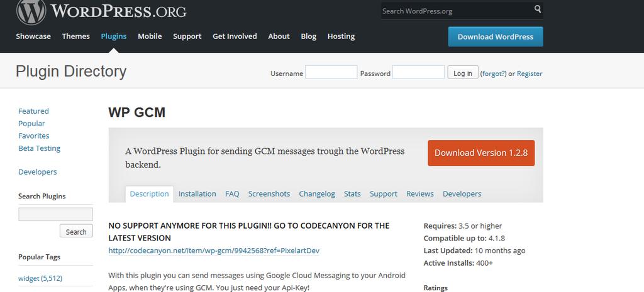Switch to the plugin Developers tab
Screen dimensions: 644x292
(x=462, y=194)
